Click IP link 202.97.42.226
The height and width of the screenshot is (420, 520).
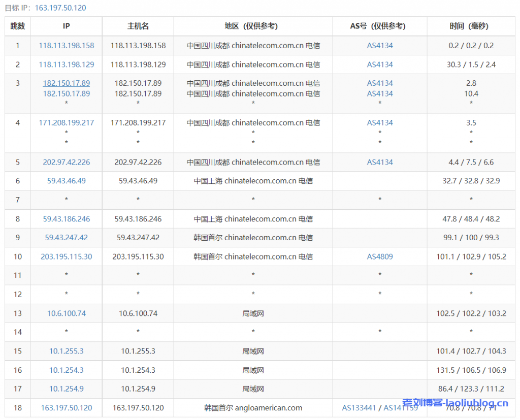click(67, 162)
